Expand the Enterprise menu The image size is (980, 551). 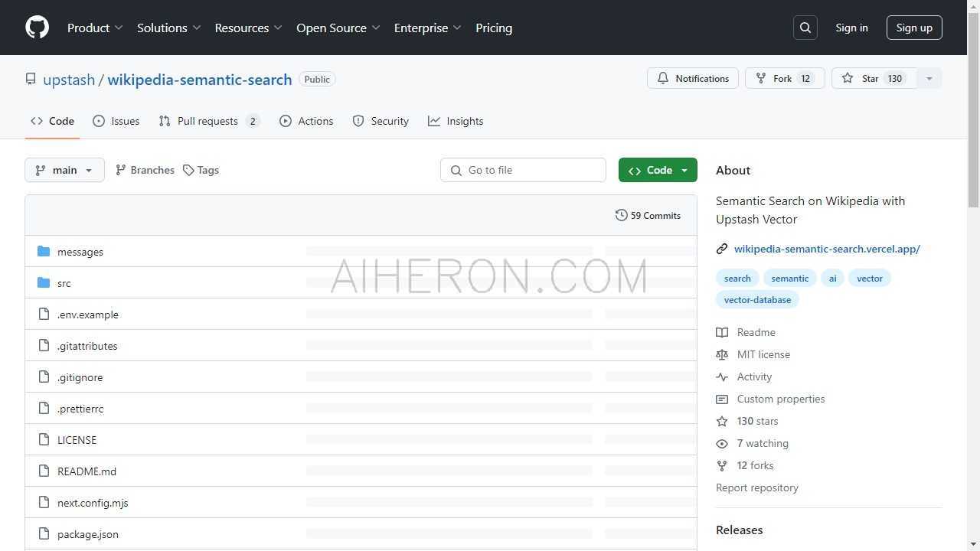click(428, 28)
